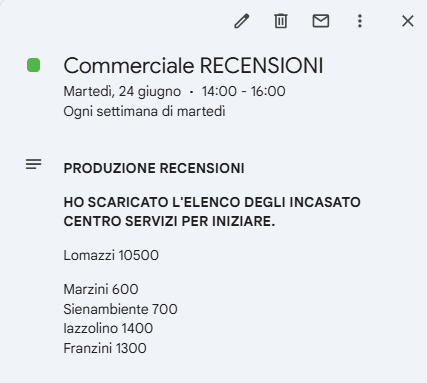Click the CENTRO SERVIZI PER INIZIARE line
This screenshot has height=383, width=427.
pyautogui.click(x=169, y=221)
